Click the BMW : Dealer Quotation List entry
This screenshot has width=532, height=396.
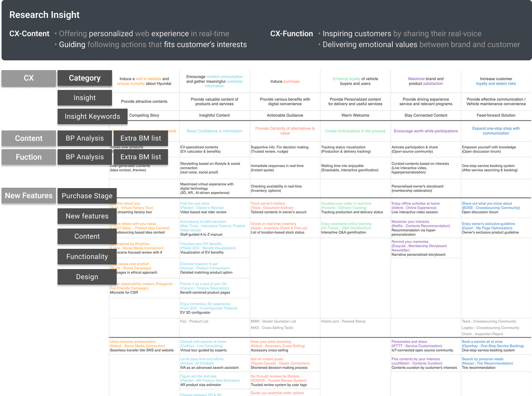click(273, 322)
